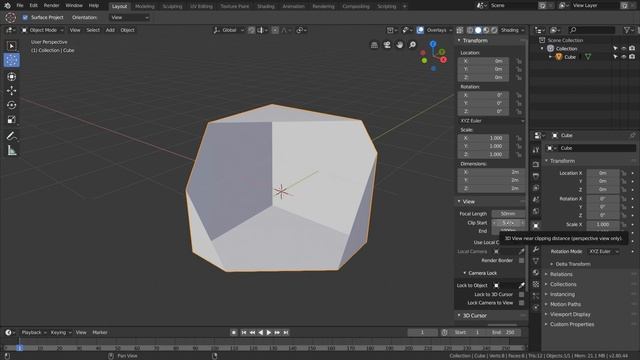Select the Measure ruler tool

[11, 151]
